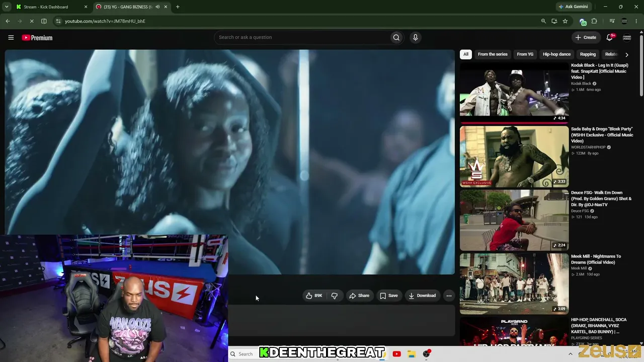Viewport: 644px width, 362px height.
Task: Click the main video player
Action: pyautogui.click(x=230, y=162)
